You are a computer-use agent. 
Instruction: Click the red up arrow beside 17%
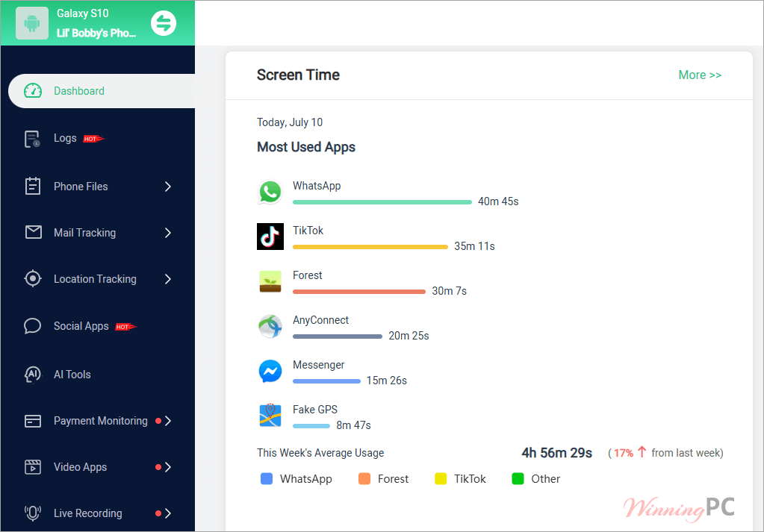coord(642,452)
